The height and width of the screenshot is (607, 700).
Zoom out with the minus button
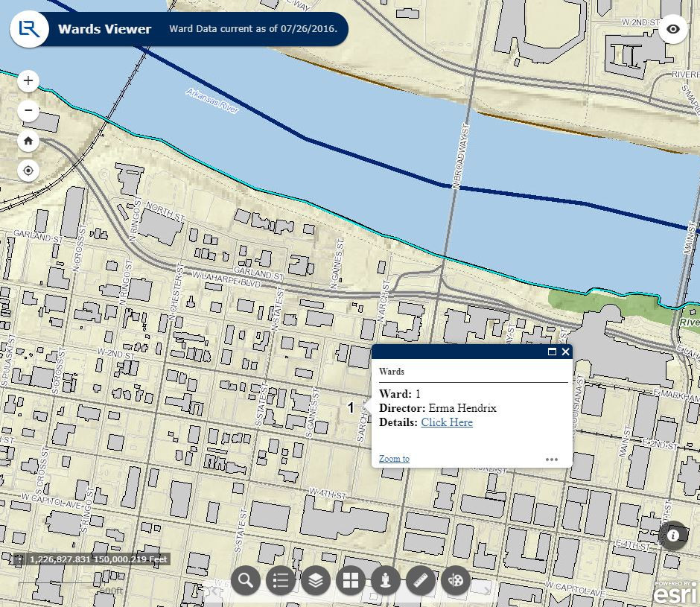28,111
